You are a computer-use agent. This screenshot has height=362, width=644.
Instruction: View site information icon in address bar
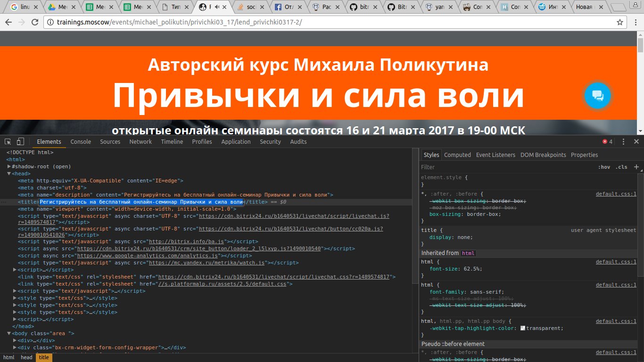pyautogui.click(x=51, y=22)
